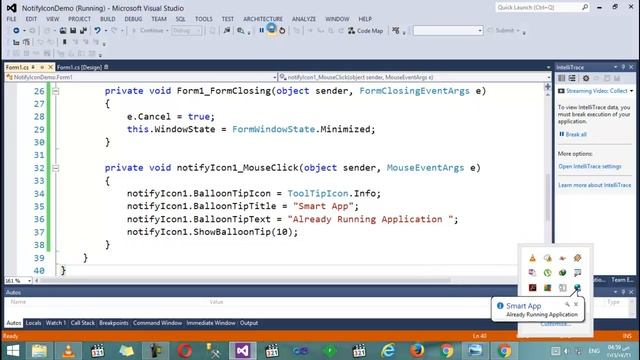This screenshot has width=640, height=360.
Task: Collapse the notifyIcon1_MouseClick method at line 32
Action: click(56, 168)
